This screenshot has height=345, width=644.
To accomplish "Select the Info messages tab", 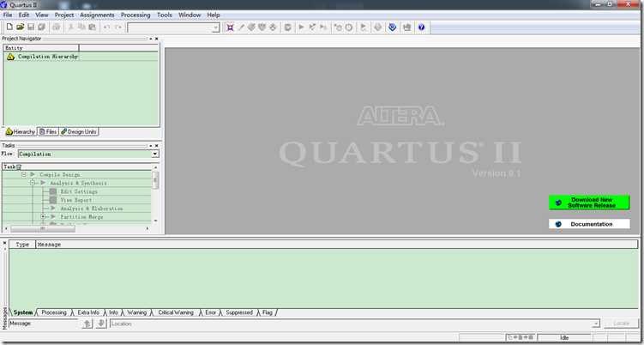I will 113,312.
